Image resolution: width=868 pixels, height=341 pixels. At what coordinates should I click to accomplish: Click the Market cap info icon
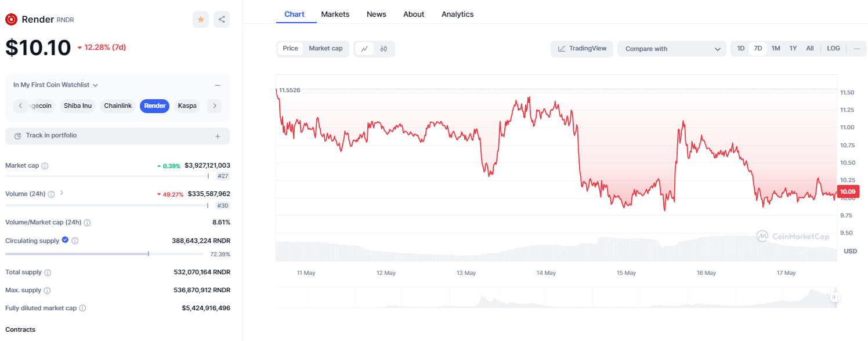point(45,166)
